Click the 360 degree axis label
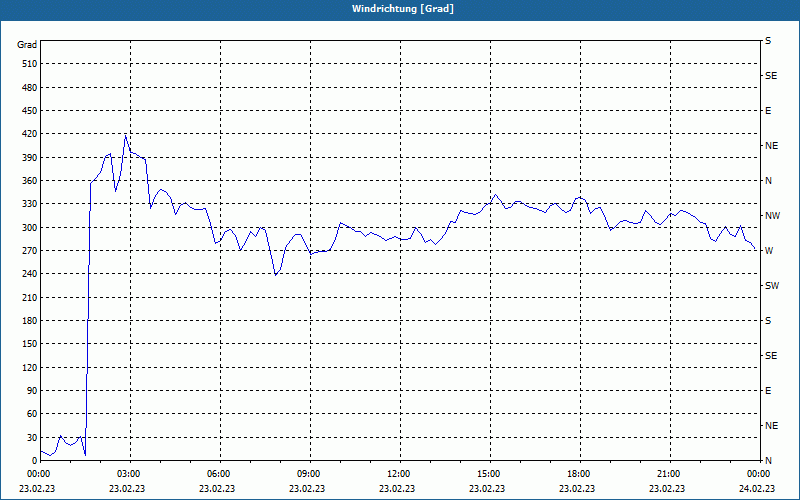This screenshot has width=800, height=500. click(30, 181)
